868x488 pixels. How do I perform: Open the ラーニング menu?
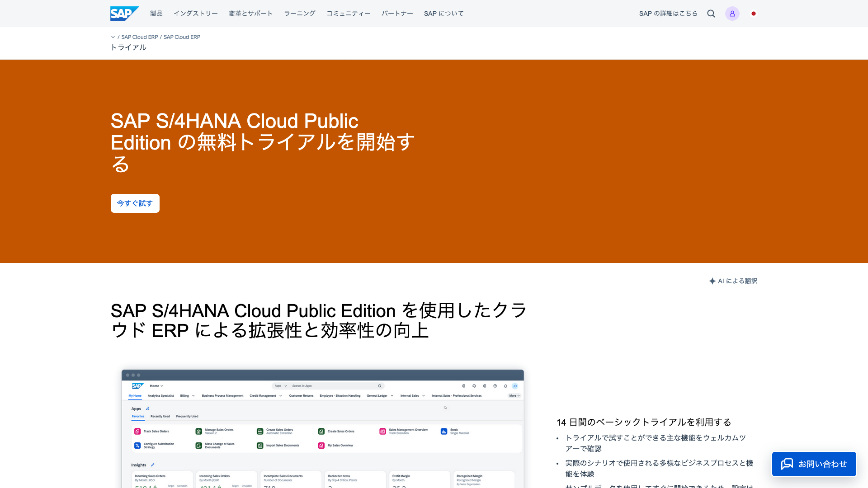click(x=299, y=14)
